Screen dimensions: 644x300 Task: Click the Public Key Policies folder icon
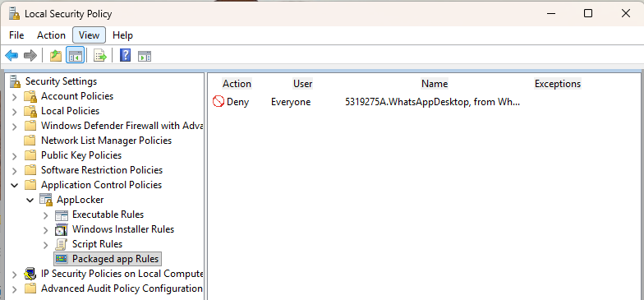pos(30,155)
